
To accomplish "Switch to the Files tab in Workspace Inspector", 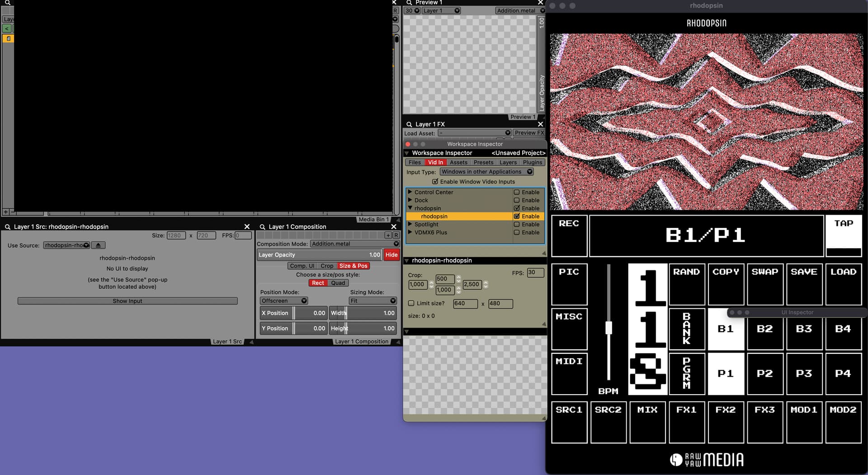I will (x=415, y=163).
